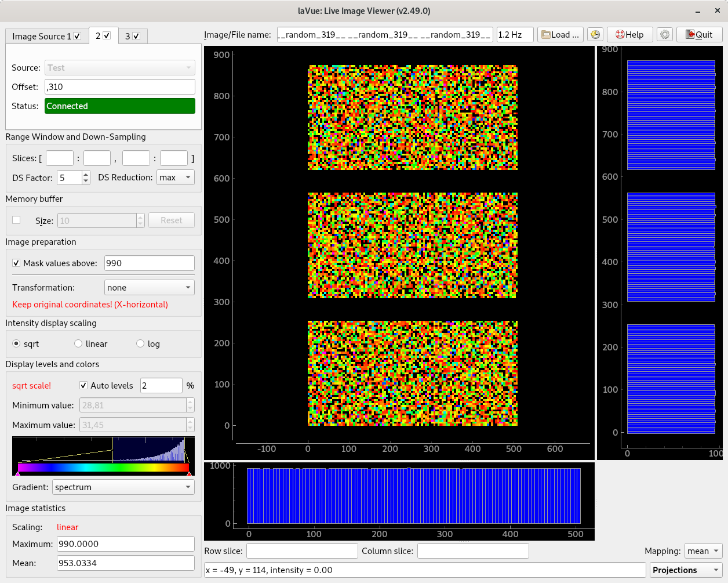
Task: Click the Row slice input field
Action: point(302,551)
